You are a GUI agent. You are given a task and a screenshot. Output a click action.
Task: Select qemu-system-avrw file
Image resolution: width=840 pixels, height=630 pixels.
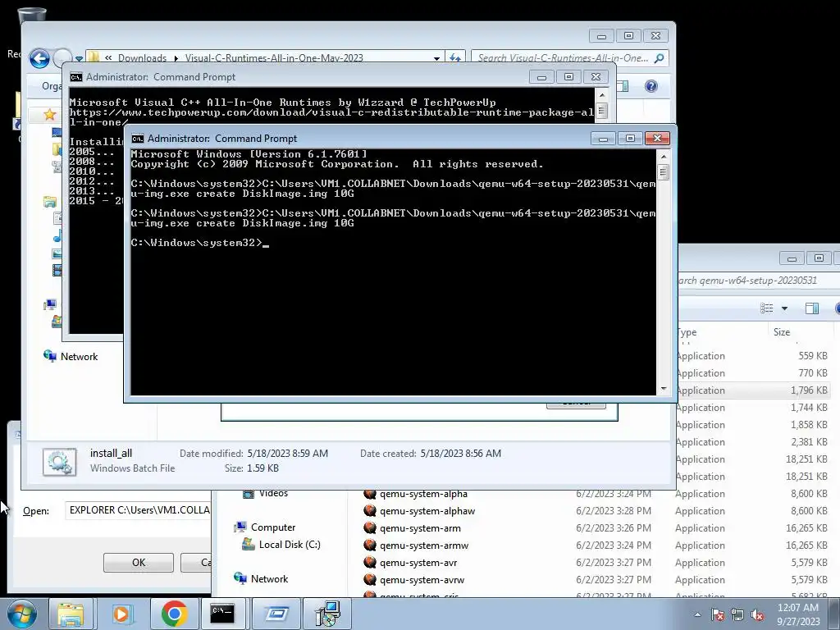[x=422, y=580]
